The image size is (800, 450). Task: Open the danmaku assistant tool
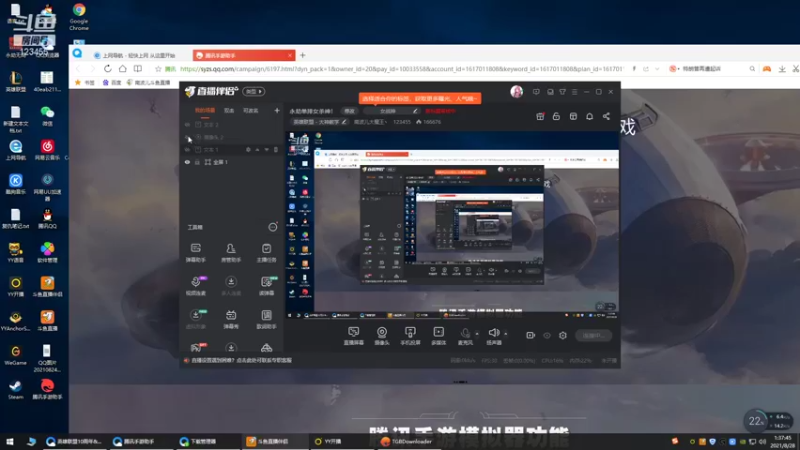[x=195, y=252]
